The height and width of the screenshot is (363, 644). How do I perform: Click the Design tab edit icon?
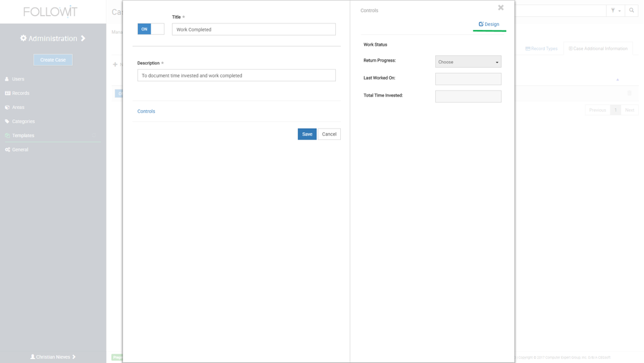pos(481,24)
